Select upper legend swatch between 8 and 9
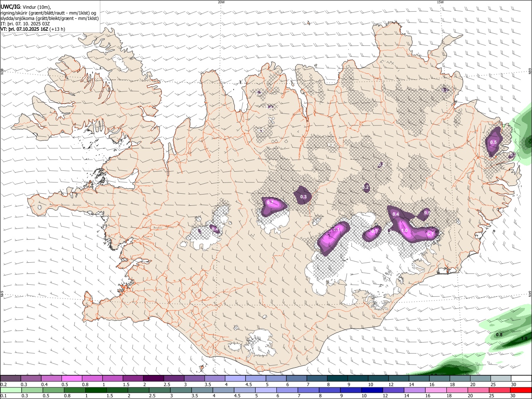Screen dimensions: 532x399 (x=337, y=378)
